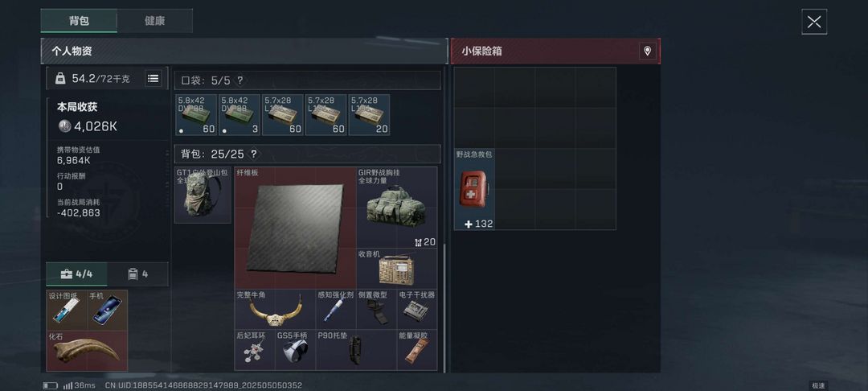The width and height of the screenshot is (868, 391).
Task: Switch to the 健康 tab
Action: pos(154,20)
